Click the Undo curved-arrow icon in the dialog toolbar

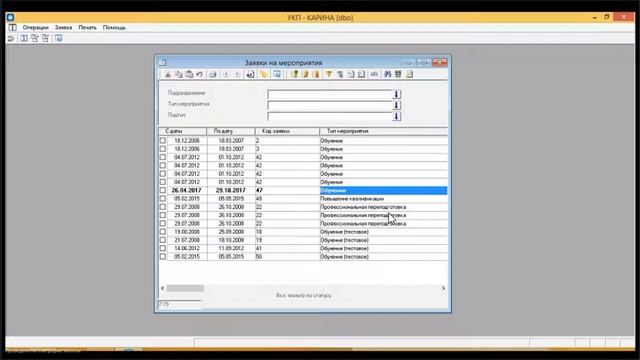click(200, 74)
